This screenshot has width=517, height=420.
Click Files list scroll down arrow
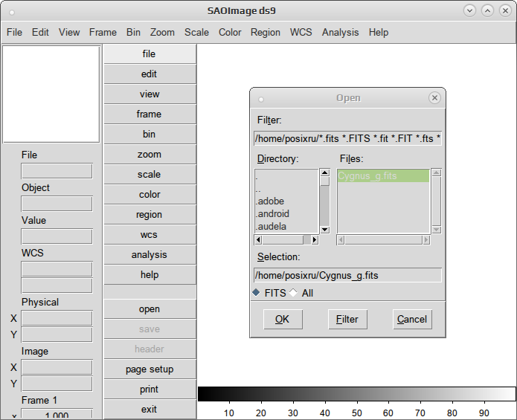point(437,230)
